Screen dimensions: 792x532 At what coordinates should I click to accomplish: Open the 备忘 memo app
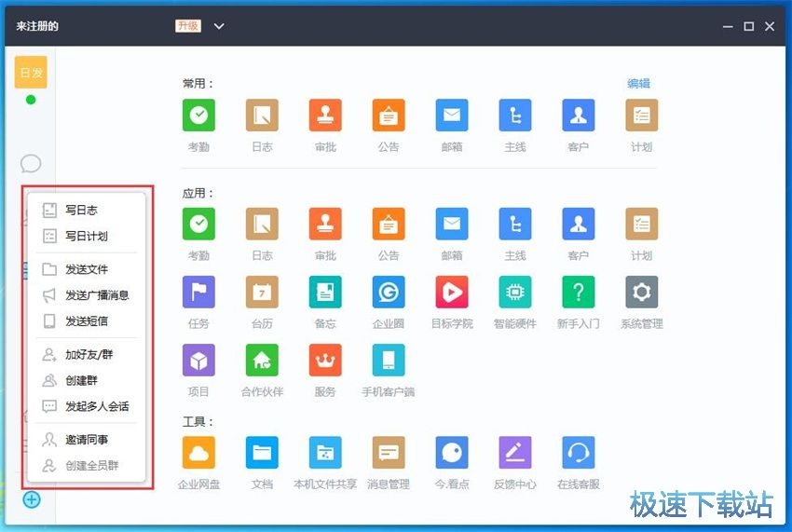[325, 292]
